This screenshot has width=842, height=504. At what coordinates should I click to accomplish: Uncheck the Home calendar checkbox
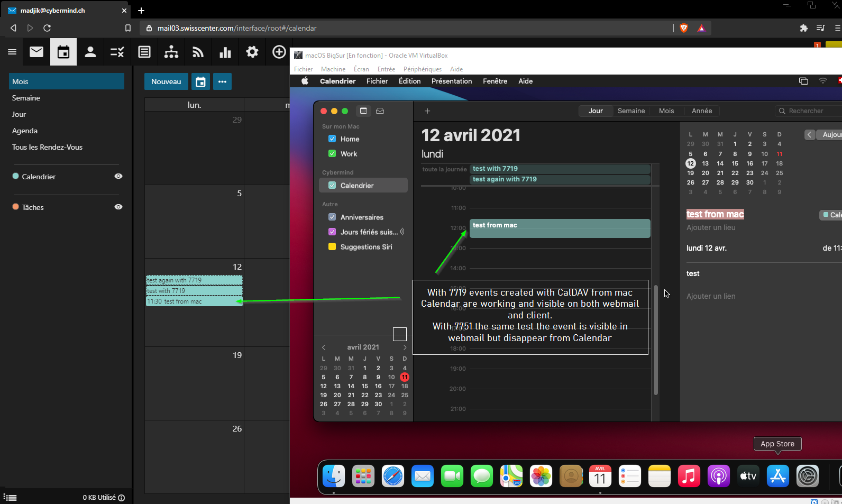[332, 139]
